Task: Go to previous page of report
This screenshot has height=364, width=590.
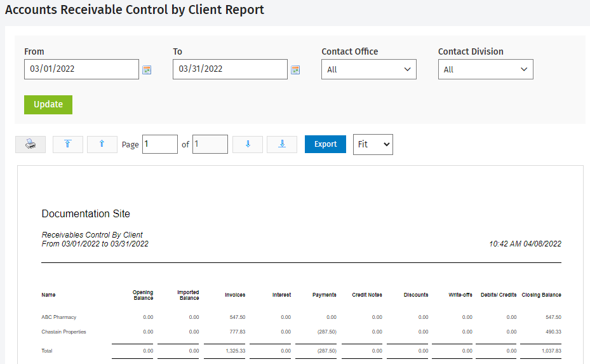Action: point(102,145)
